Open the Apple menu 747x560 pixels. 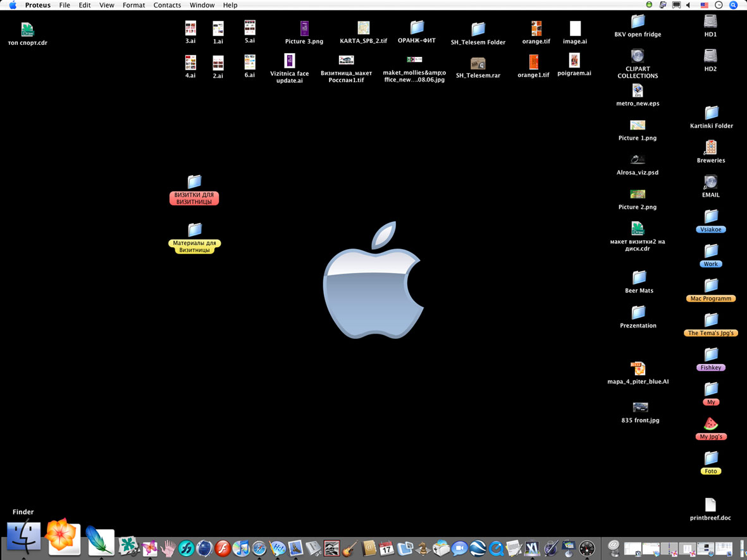[x=12, y=5]
